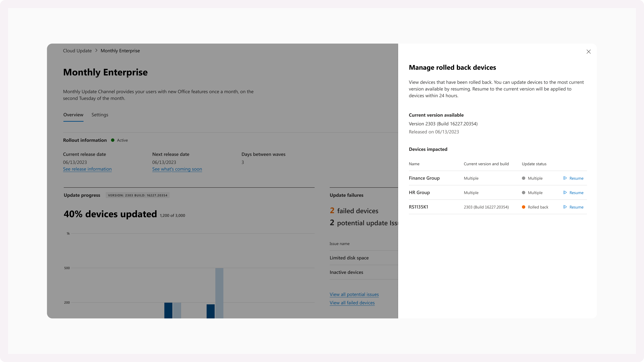Screen dimensions: 644x362
Task: Click Multiple version cell for Finance Group
Action: pos(471,178)
